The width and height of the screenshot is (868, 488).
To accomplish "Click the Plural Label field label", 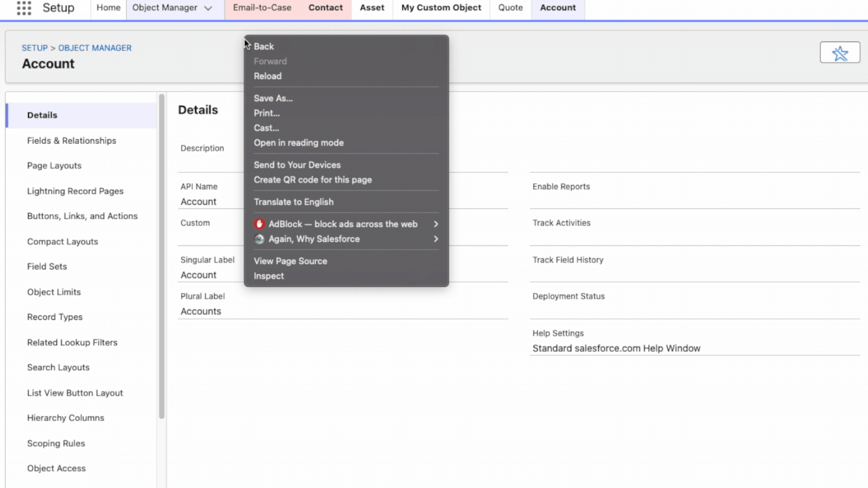I will 203,296.
